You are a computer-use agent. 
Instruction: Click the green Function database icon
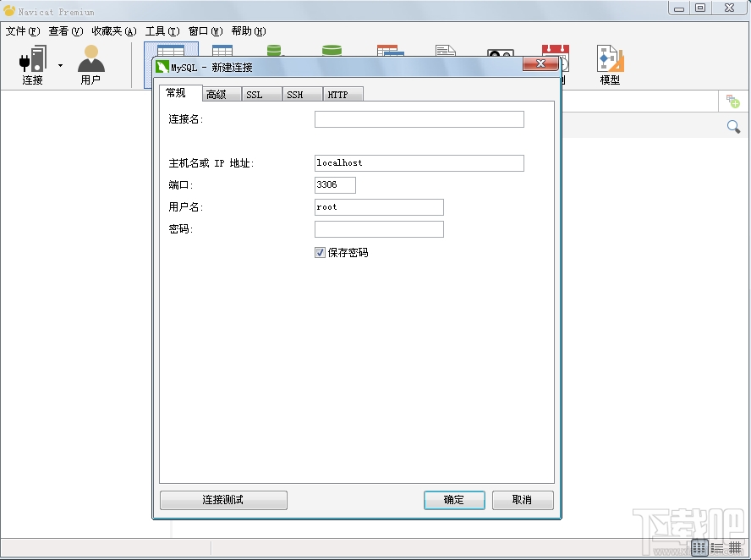point(274,50)
